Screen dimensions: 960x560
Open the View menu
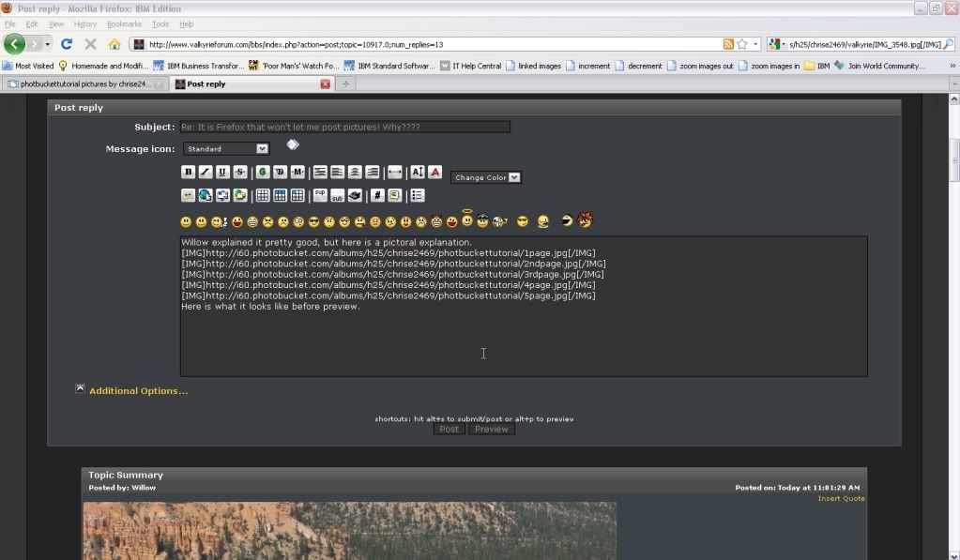pyautogui.click(x=56, y=24)
